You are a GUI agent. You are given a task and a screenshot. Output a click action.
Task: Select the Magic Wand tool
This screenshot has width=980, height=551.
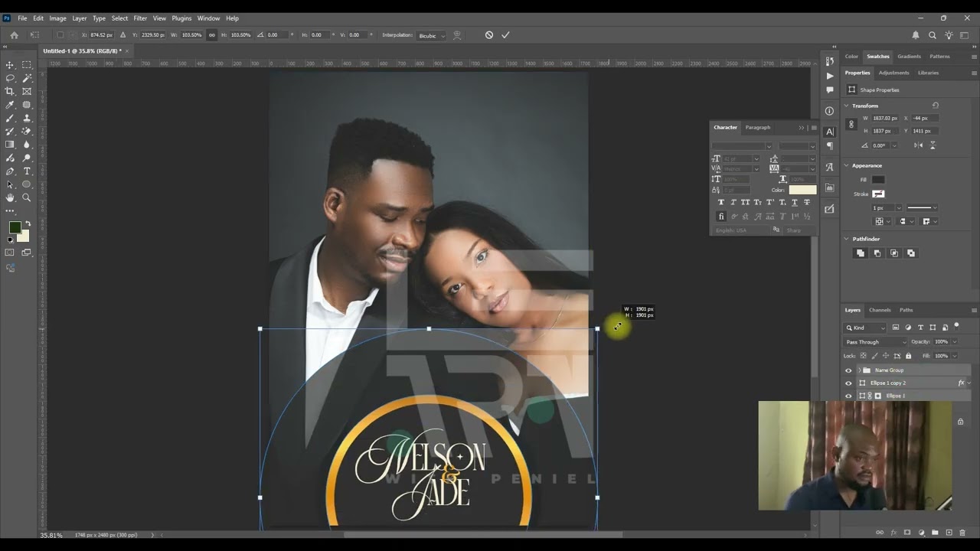pos(27,78)
